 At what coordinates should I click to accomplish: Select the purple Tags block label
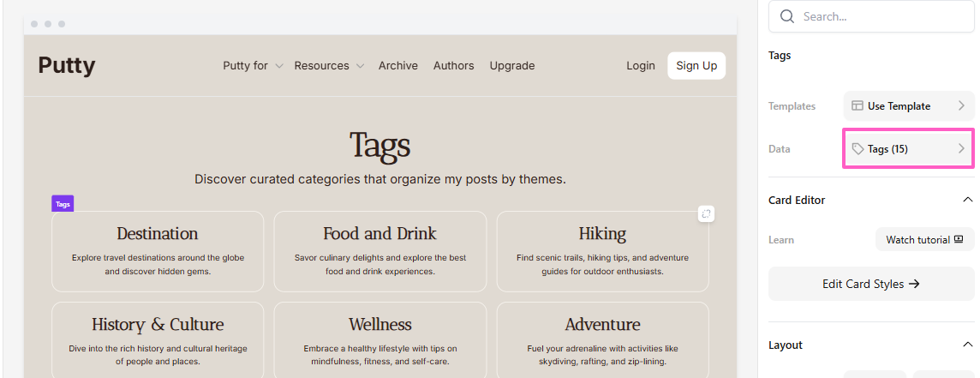point(63,204)
